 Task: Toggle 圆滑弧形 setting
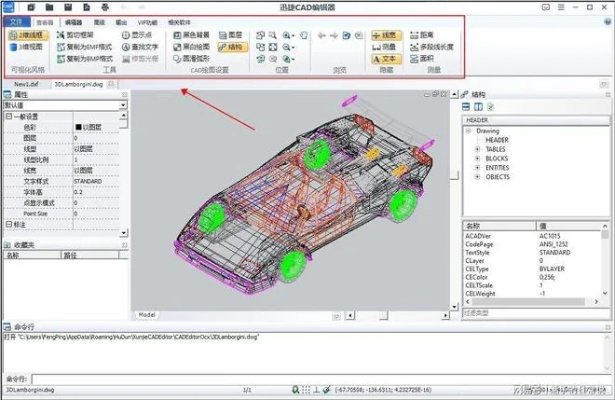(x=191, y=59)
